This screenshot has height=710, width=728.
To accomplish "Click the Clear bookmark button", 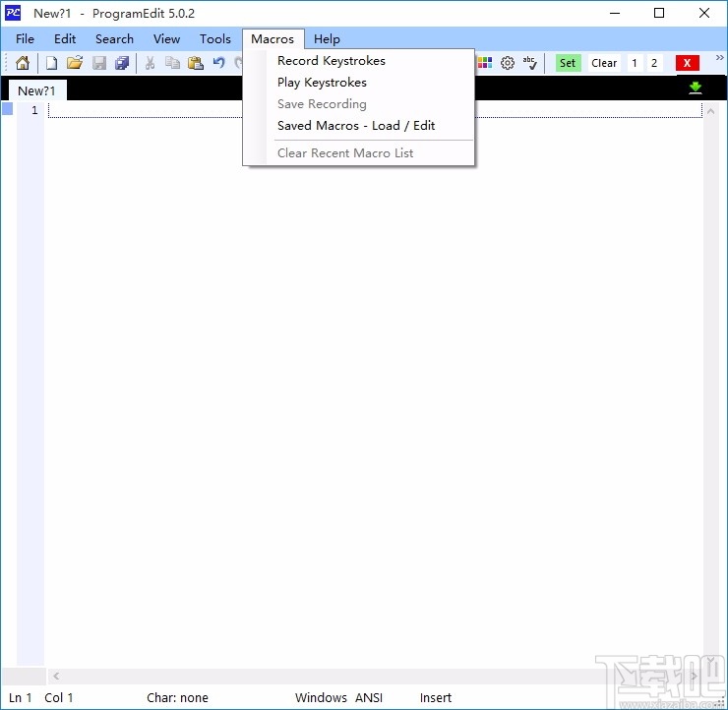I will pos(604,63).
